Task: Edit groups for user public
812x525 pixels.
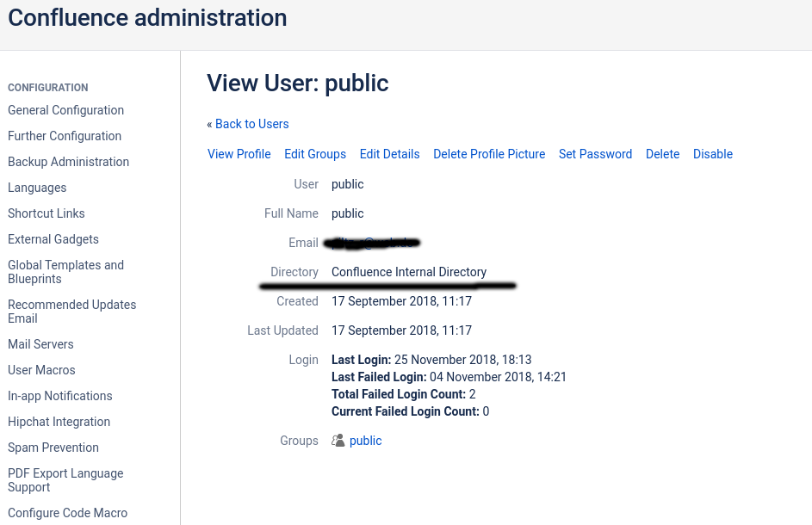Action: coord(314,154)
